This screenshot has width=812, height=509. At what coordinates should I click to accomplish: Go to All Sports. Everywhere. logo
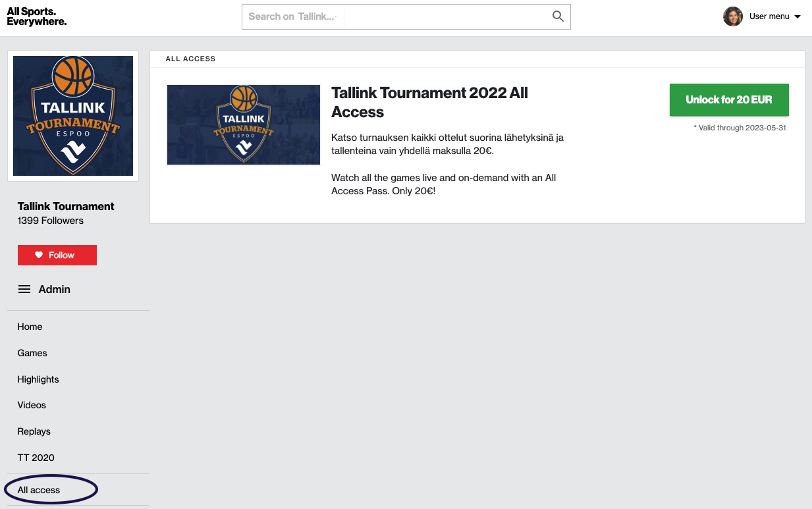point(37,17)
